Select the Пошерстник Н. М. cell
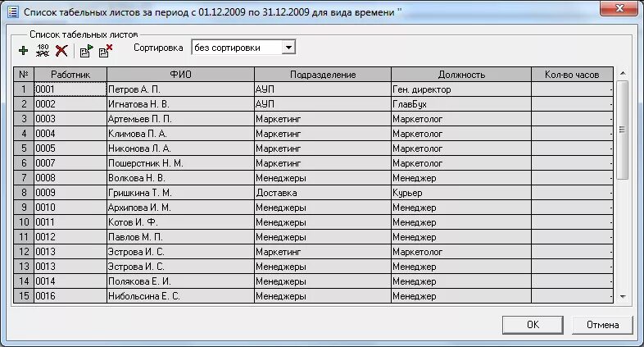 click(x=180, y=163)
